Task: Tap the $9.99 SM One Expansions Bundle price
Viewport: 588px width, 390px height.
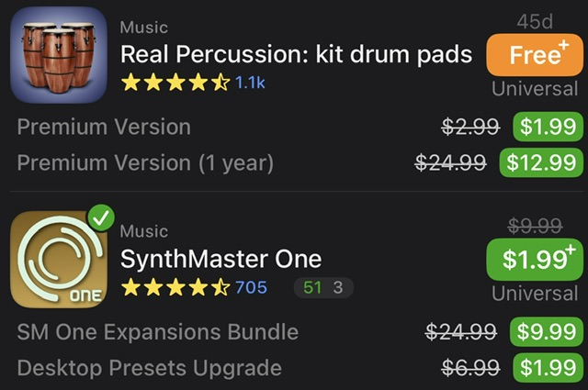Action: tap(548, 332)
